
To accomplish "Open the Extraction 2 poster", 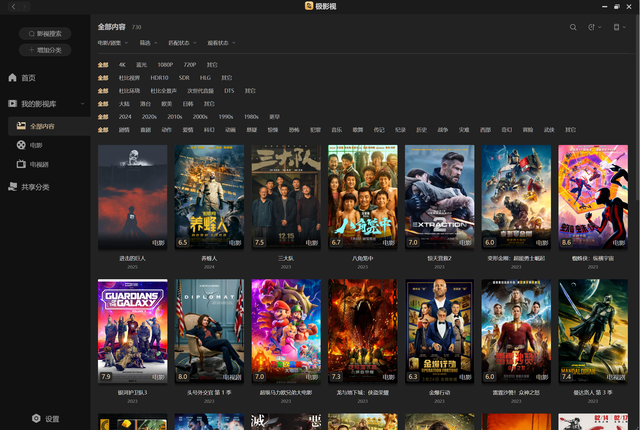I will tap(439, 197).
